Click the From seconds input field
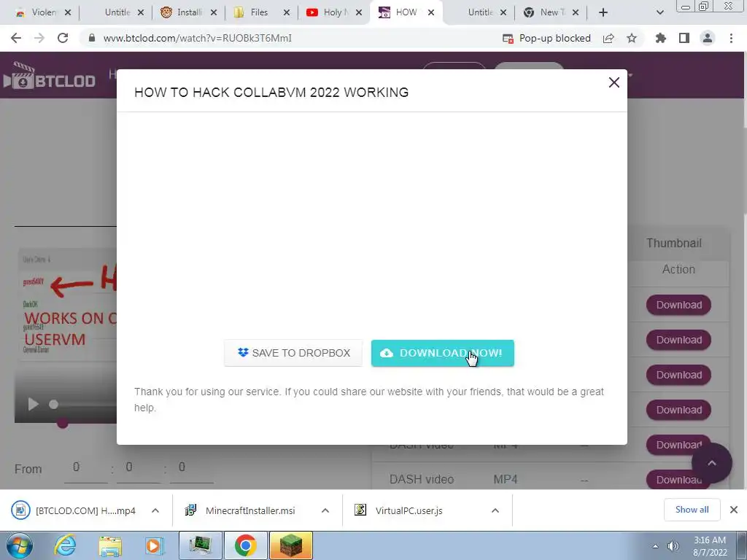 click(191, 468)
